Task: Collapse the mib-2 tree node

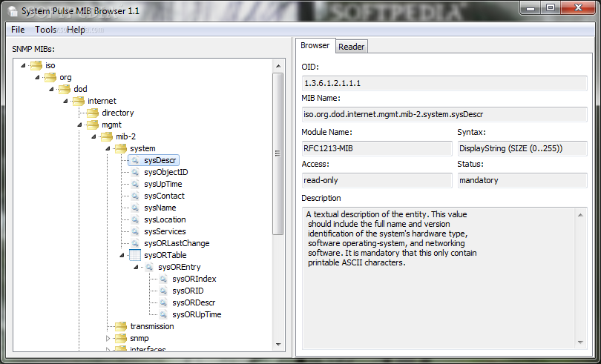Action: [94, 137]
